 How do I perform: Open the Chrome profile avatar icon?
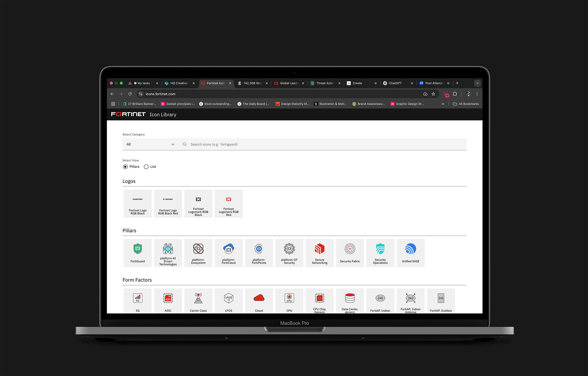(x=468, y=94)
